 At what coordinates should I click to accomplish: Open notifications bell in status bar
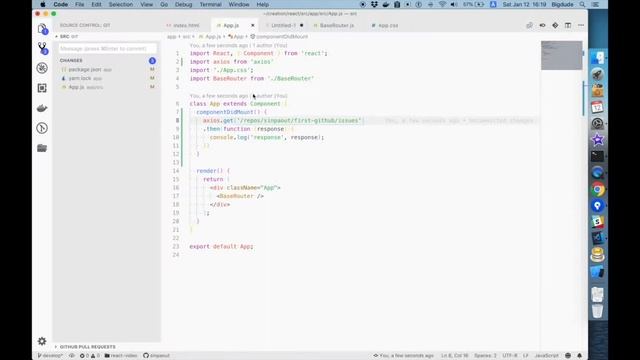pyautogui.click(x=579, y=356)
